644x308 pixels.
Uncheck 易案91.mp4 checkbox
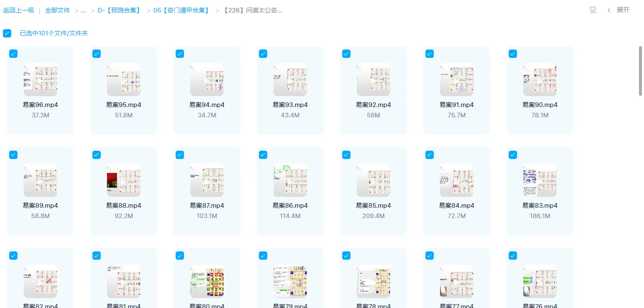tap(430, 54)
